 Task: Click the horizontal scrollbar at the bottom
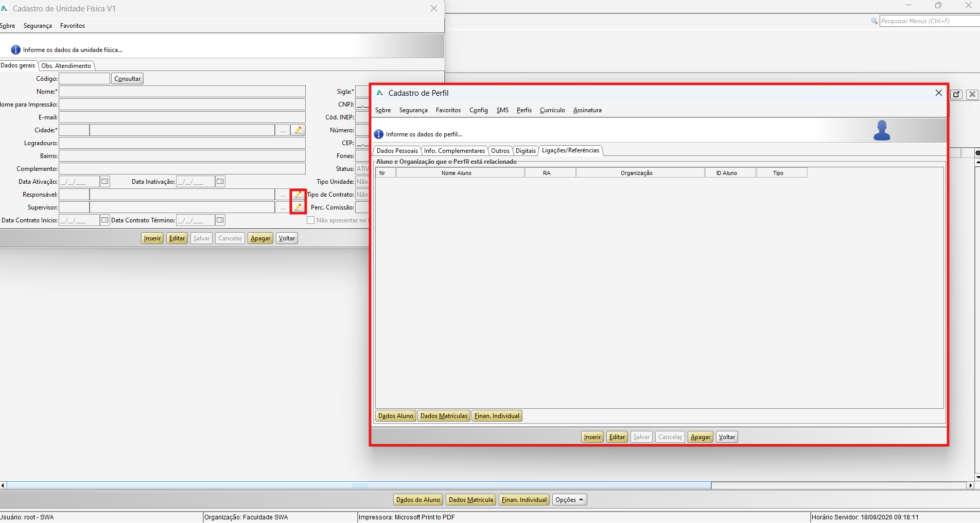point(359,485)
